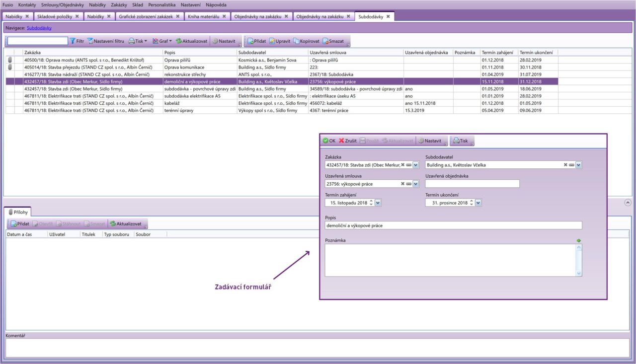Confirm the form with the OK button
636x364 pixels.
click(x=329, y=141)
